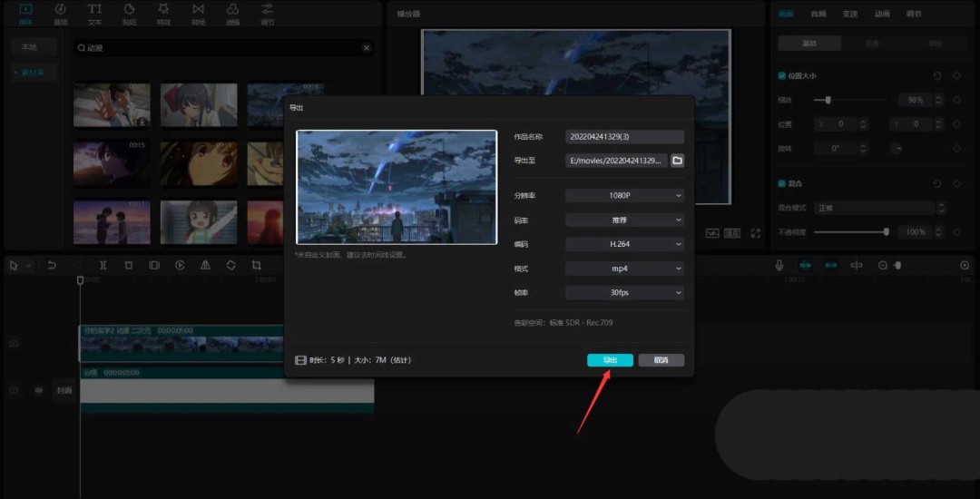The width and height of the screenshot is (980, 499).
Task: Click the folder icon beside 导出至 path
Action: click(x=677, y=161)
